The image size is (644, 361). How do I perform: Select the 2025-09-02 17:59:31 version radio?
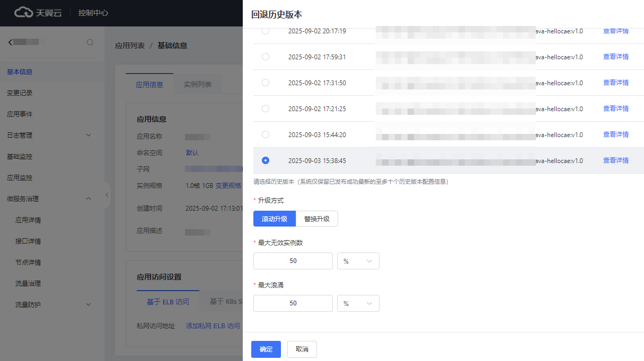[x=266, y=57]
